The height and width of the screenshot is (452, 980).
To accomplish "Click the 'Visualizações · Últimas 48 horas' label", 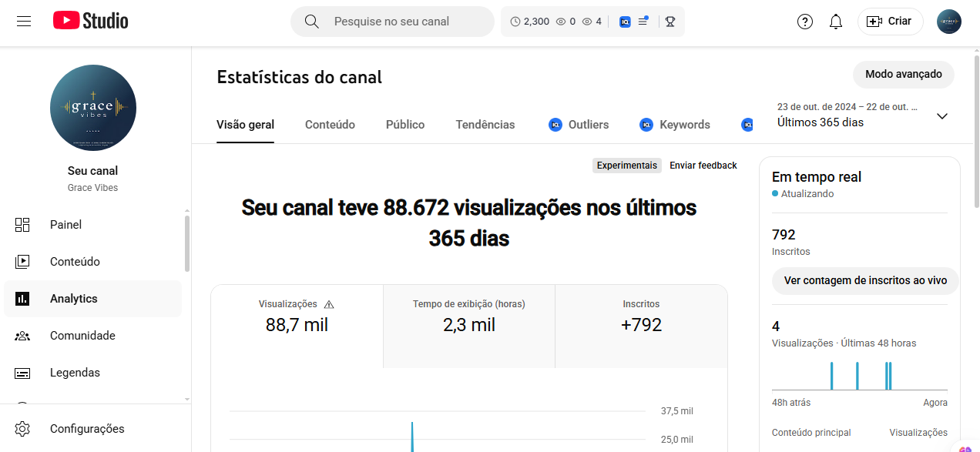I will coord(844,343).
